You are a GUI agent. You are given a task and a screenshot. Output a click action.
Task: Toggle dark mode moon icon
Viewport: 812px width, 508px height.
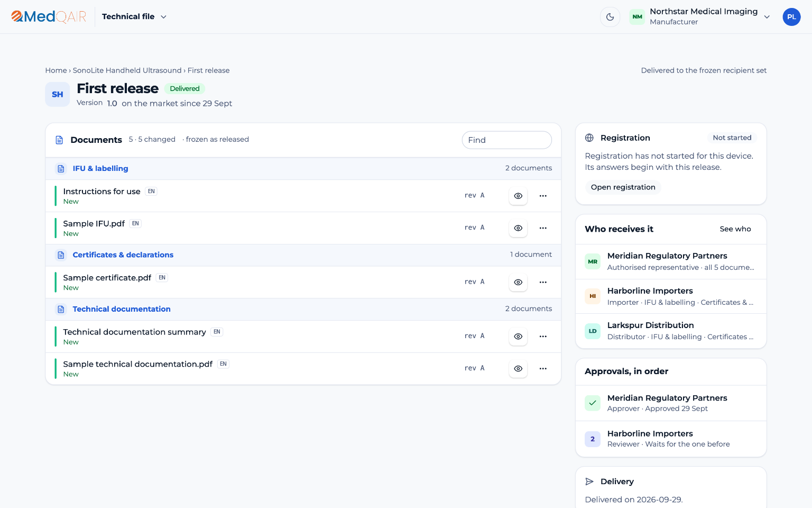[x=610, y=17]
